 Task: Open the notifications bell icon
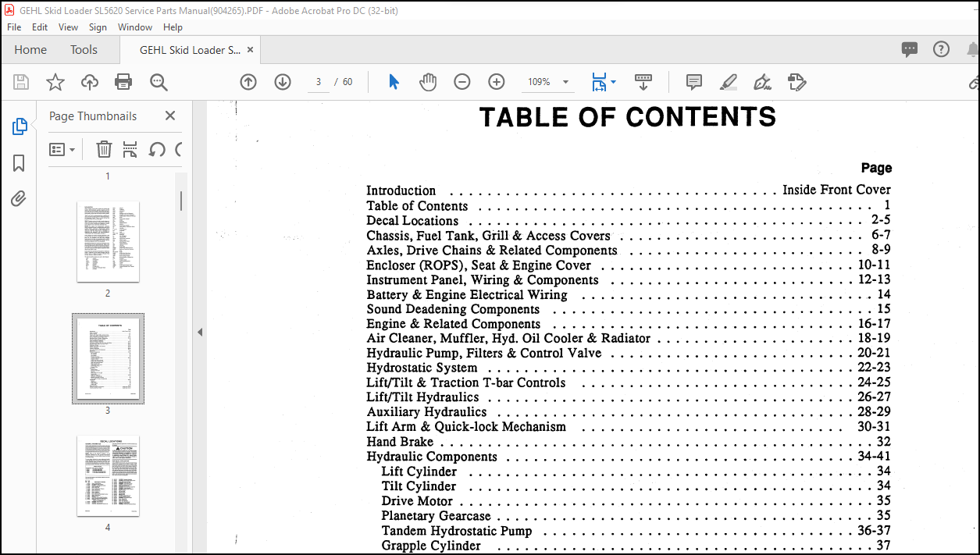tap(972, 49)
